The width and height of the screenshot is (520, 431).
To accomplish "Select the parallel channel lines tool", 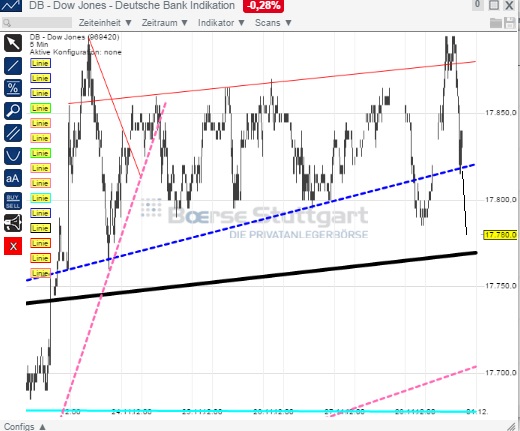I will point(13,133).
